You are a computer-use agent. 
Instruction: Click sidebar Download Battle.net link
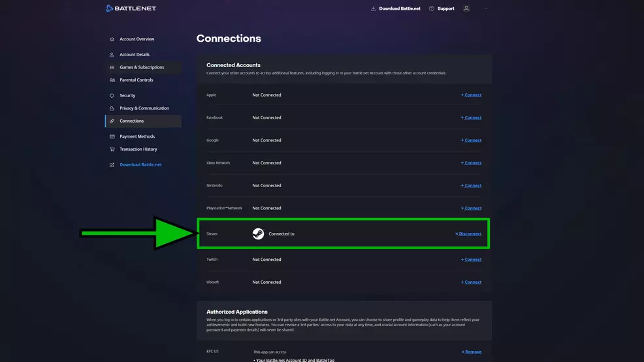tap(140, 165)
